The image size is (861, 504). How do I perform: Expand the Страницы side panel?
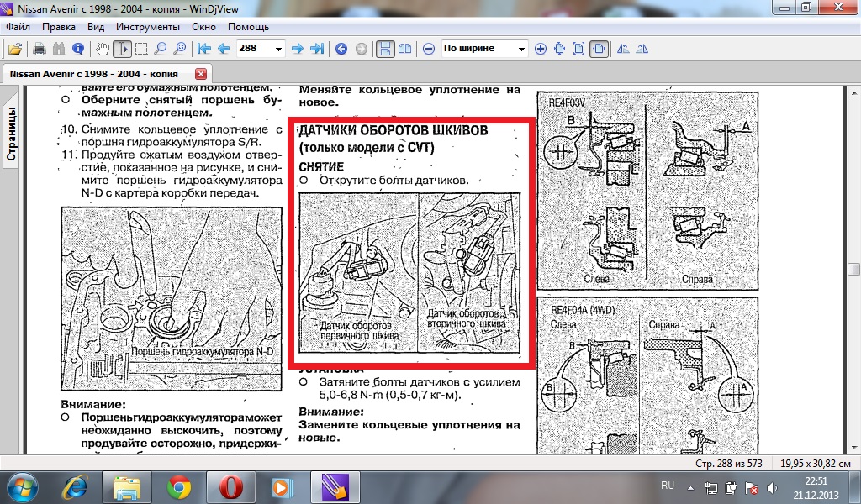click(12, 134)
